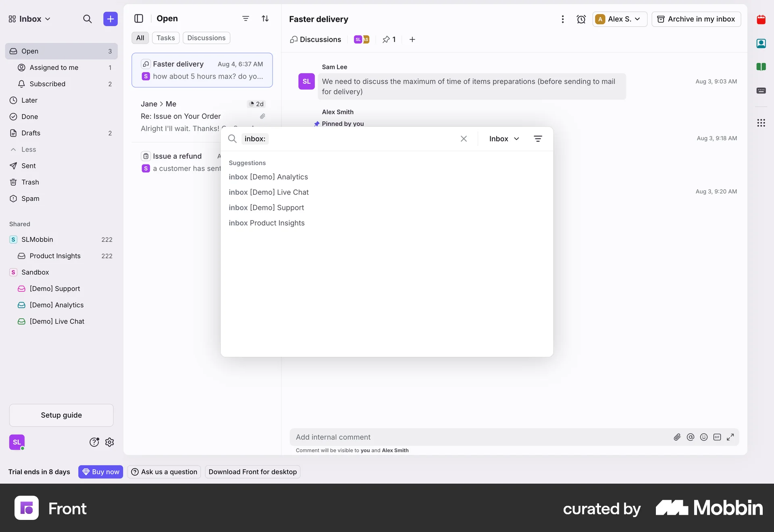This screenshot has height=532, width=774.
Task: Select the Tasks filter chip
Action: click(165, 37)
